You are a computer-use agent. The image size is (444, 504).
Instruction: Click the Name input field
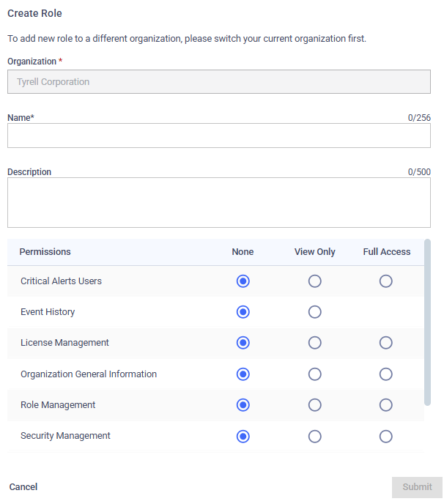(x=219, y=136)
